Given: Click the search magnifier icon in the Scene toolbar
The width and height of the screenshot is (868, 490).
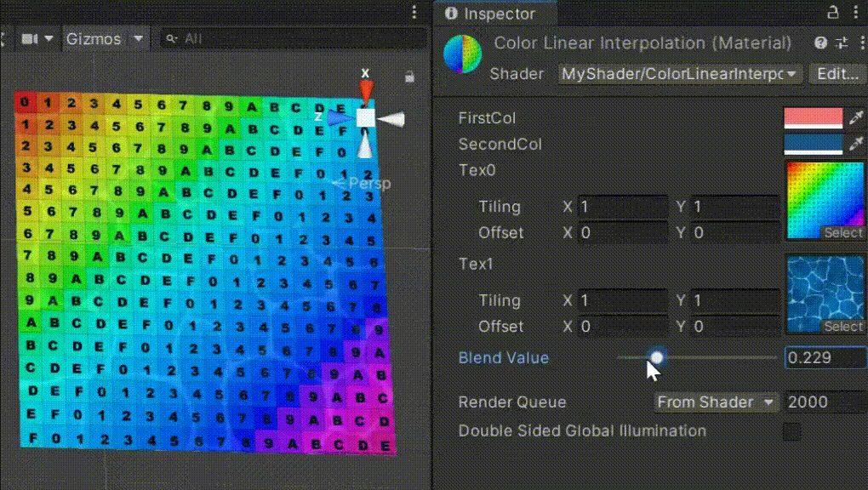Looking at the screenshot, I should coord(172,38).
